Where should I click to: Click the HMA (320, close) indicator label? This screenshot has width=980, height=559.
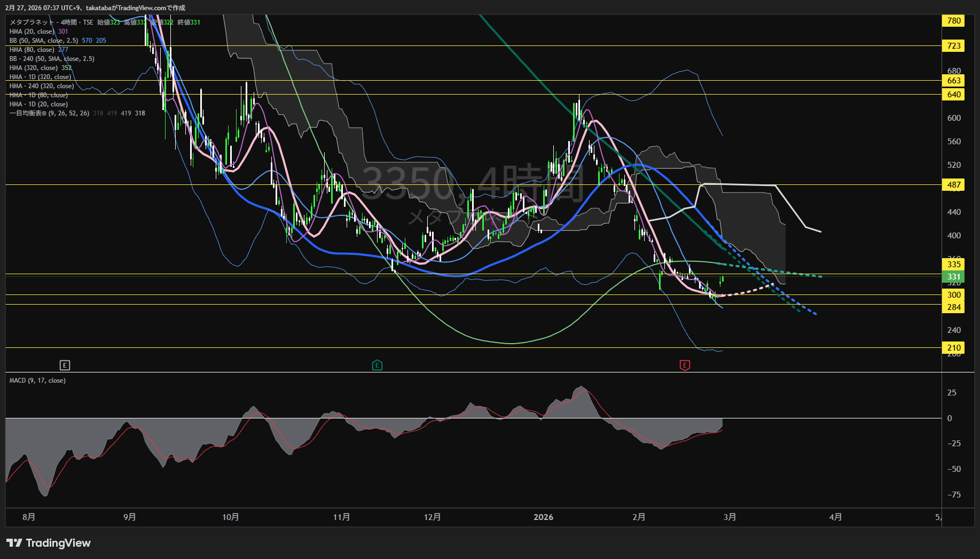click(x=33, y=68)
